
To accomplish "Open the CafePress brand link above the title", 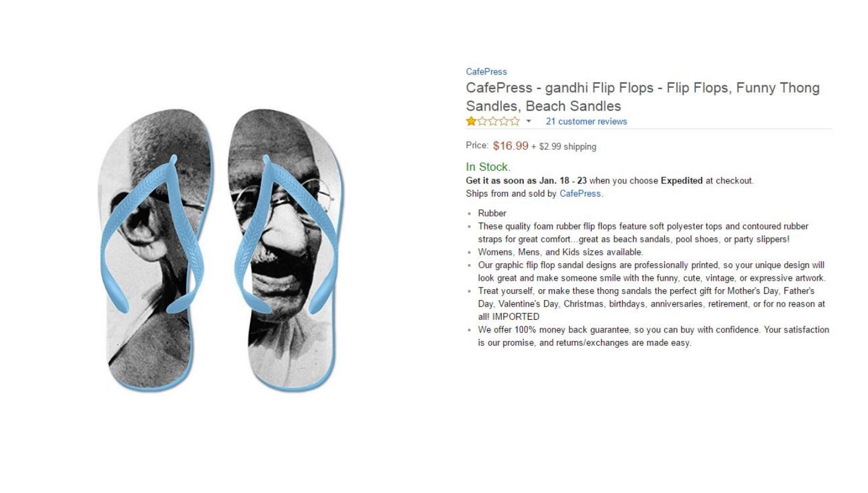I will (486, 72).
